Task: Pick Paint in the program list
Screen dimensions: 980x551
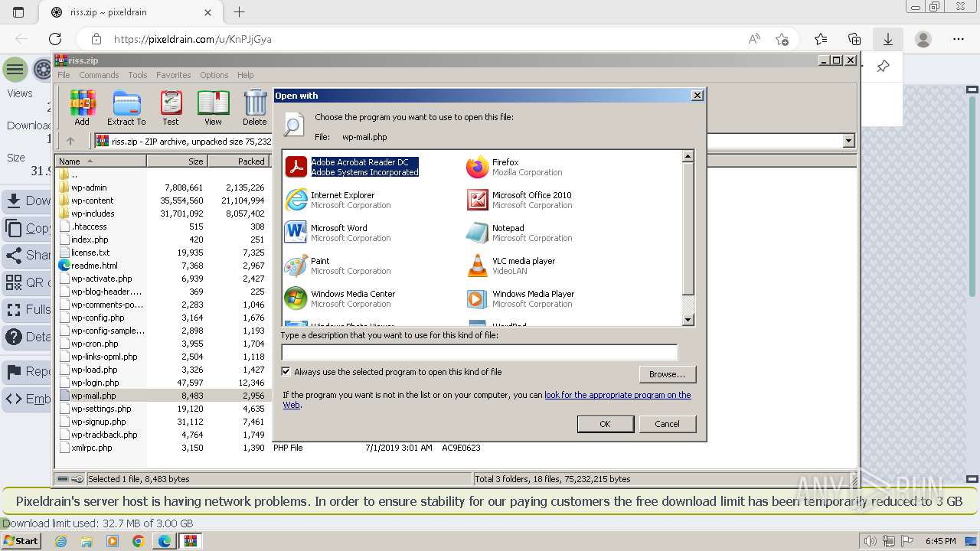Action: pos(338,266)
